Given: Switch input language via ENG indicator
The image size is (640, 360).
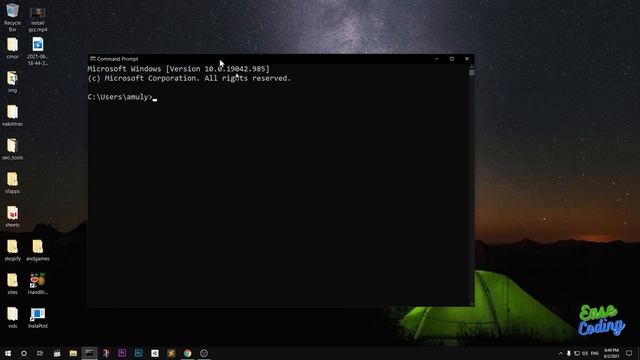Looking at the screenshot, I should click(595, 353).
